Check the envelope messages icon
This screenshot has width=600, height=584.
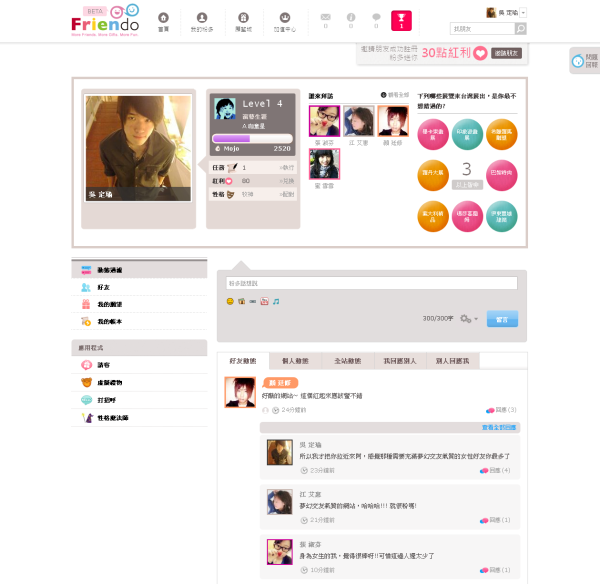(x=326, y=17)
